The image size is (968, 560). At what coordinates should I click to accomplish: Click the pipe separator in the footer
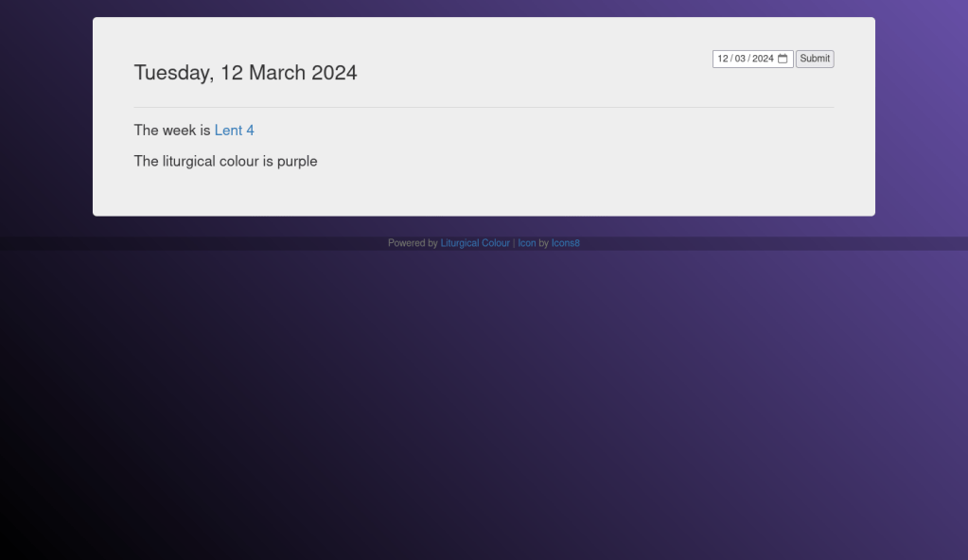(x=514, y=243)
